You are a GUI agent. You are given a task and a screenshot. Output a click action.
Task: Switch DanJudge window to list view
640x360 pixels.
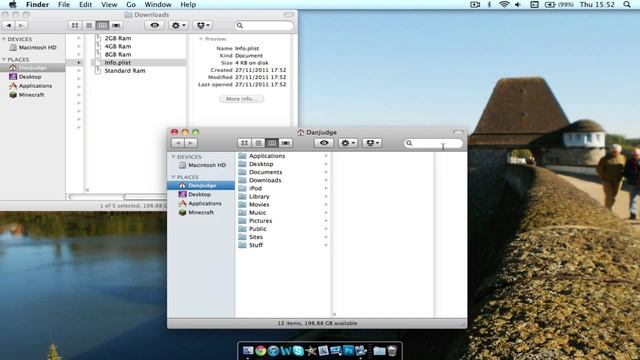[x=258, y=143]
